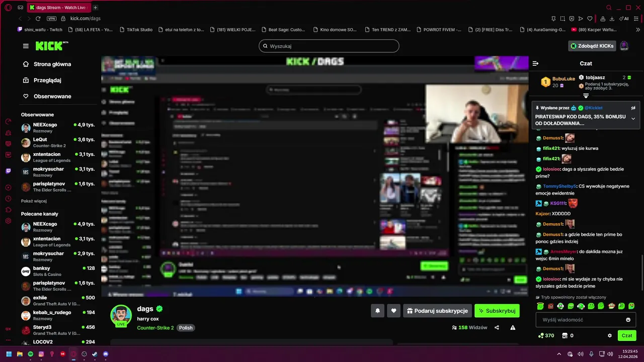644x362 pixels.
Task: Open a new browser tab
Action: [95, 8]
